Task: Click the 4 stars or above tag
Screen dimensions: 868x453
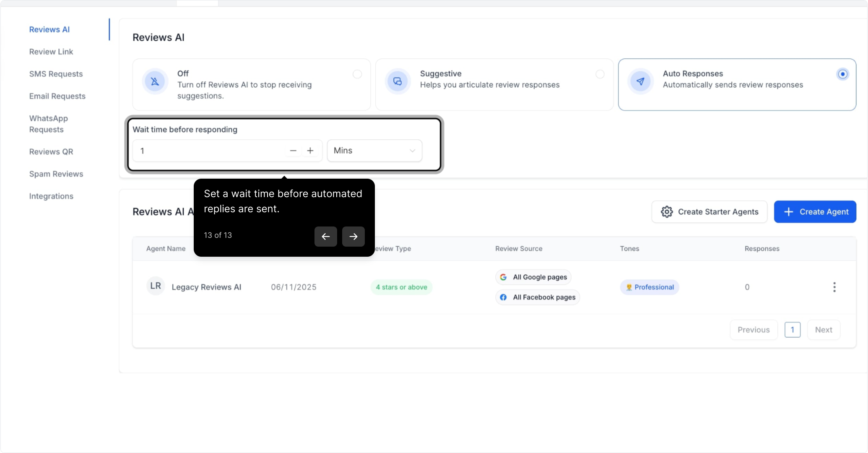Action: point(401,287)
